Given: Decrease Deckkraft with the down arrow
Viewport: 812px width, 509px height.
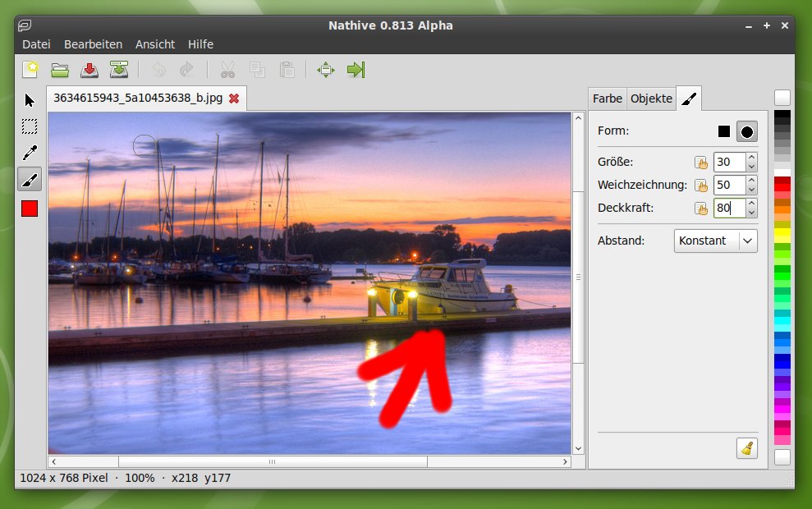Looking at the screenshot, I should click(751, 213).
